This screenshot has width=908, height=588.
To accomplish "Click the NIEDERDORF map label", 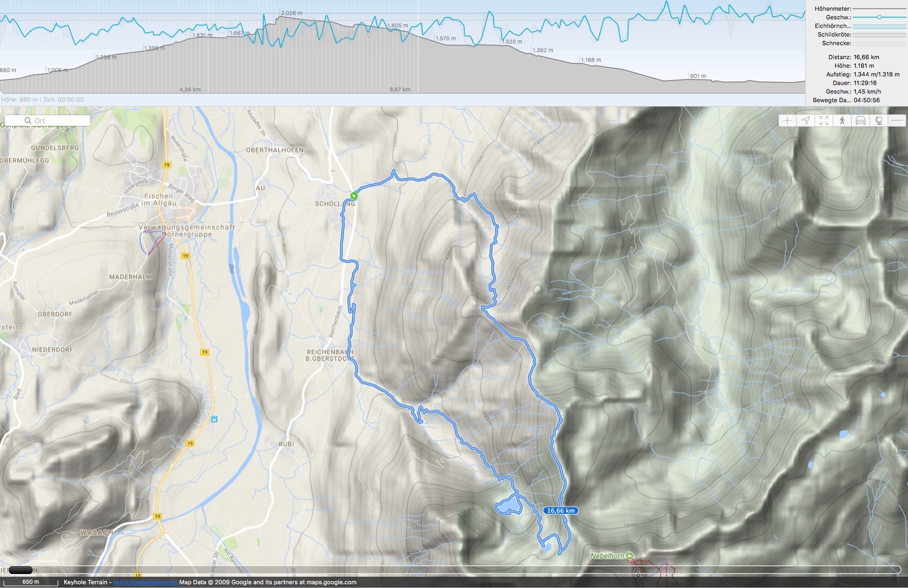I will [x=52, y=350].
